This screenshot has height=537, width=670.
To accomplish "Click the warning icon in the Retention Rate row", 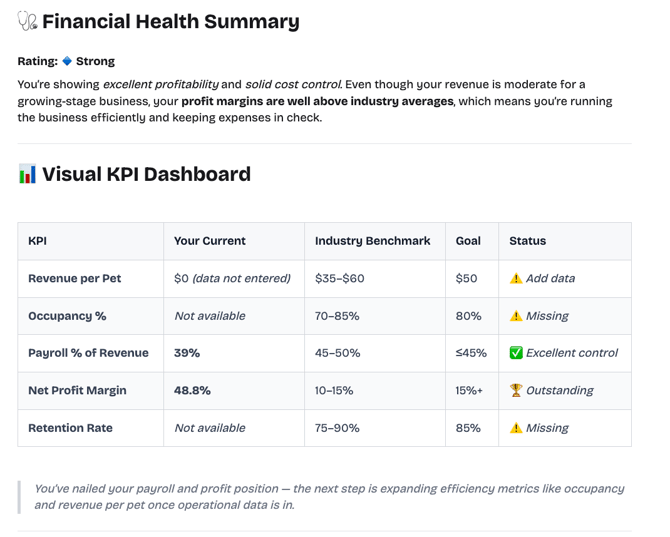I will 516,428.
